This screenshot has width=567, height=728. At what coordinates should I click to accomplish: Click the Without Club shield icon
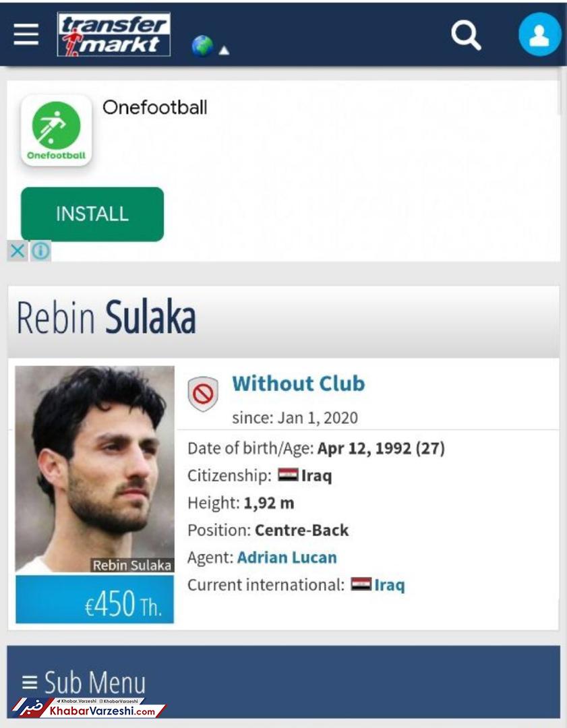[x=203, y=394]
